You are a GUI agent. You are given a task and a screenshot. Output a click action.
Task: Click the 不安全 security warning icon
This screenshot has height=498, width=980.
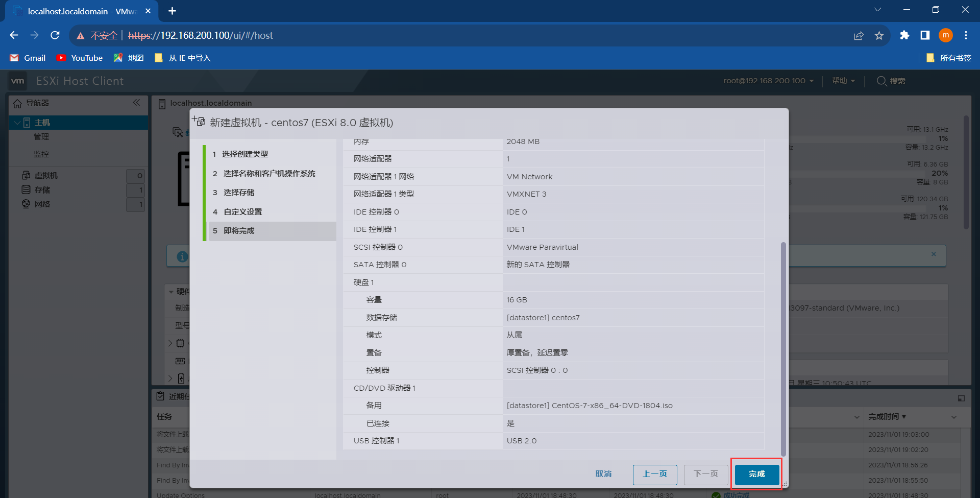pos(81,36)
